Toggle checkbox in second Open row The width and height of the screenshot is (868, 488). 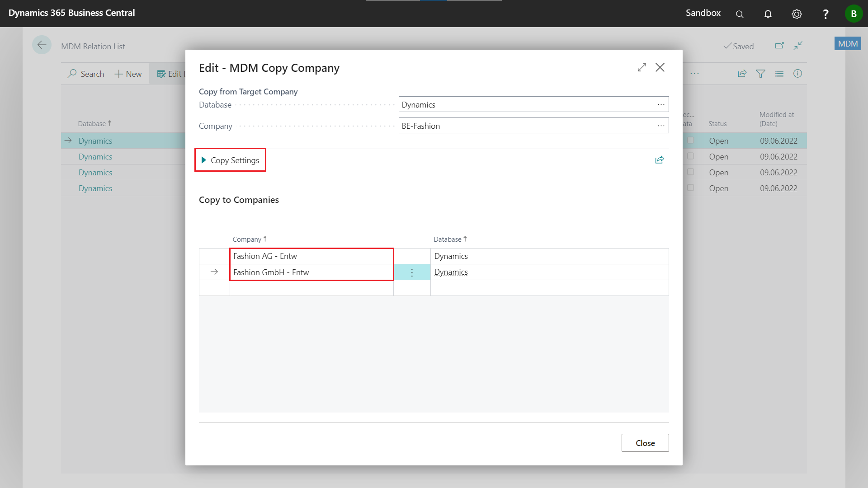690,156
